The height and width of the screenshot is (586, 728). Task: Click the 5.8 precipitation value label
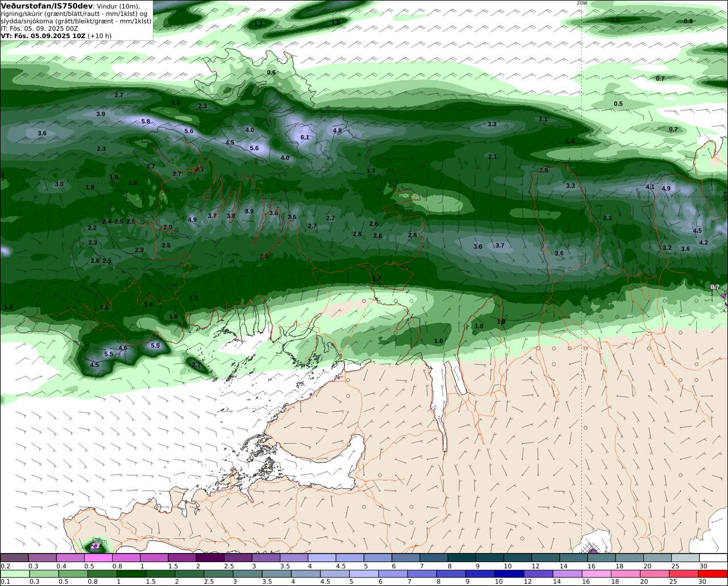tap(146, 121)
